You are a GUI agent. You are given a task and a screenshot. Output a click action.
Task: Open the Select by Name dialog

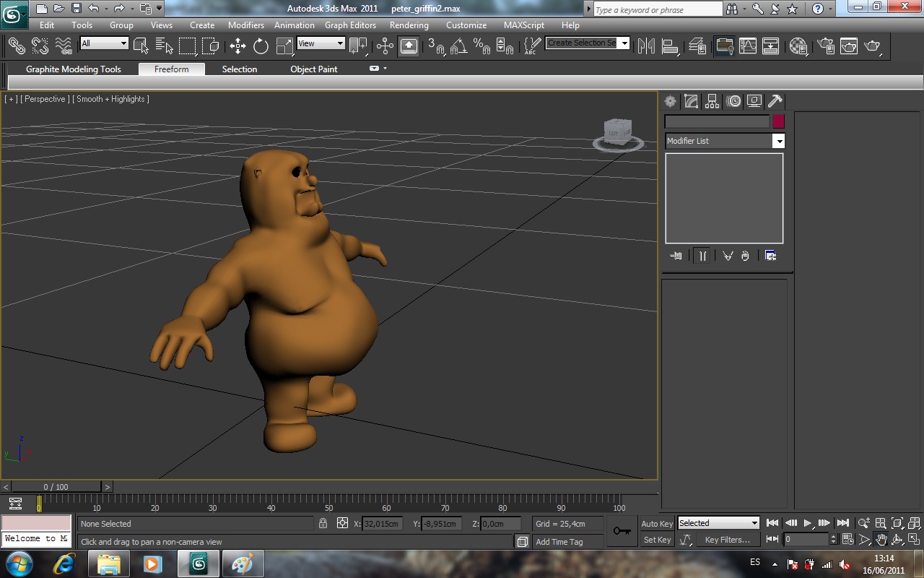point(165,46)
